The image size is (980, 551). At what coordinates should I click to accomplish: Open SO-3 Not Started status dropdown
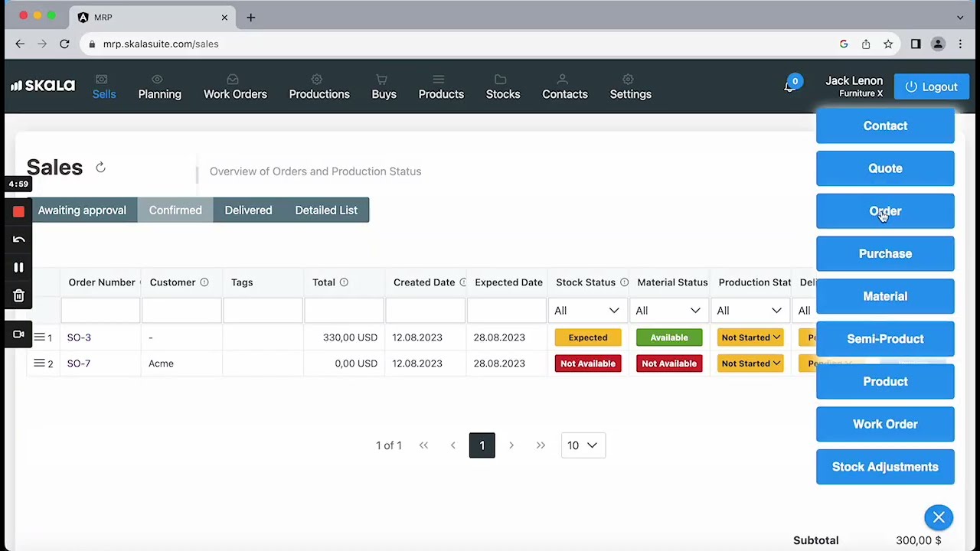coord(750,337)
